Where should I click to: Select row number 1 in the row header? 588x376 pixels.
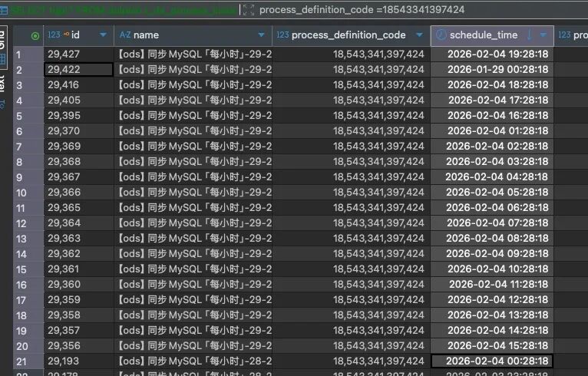click(x=28, y=54)
